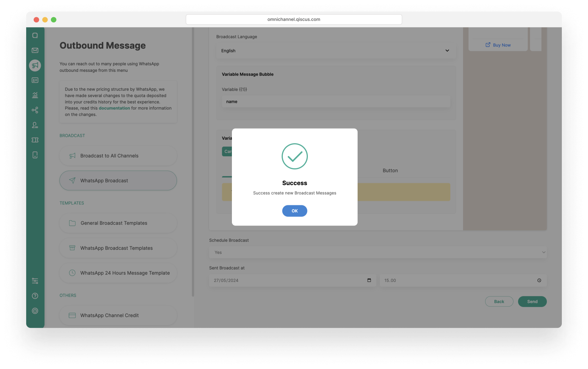Screen dimensions: 588x369
Task: Switch to the Button tab
Action: pyautogui.click(x=390, y=170)
